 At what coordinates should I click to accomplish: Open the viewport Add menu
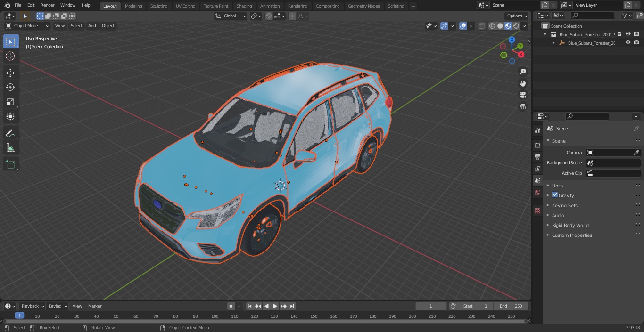coord(92,26)
